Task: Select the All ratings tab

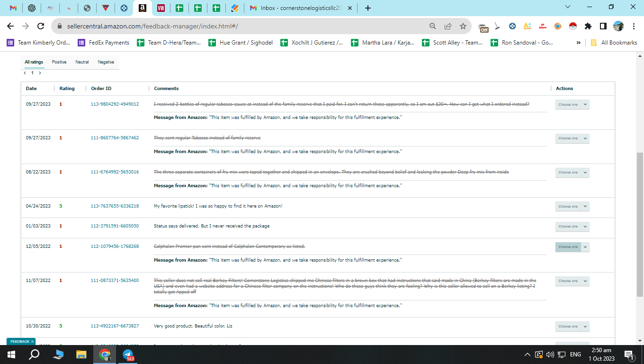Action: coord(34,62)
